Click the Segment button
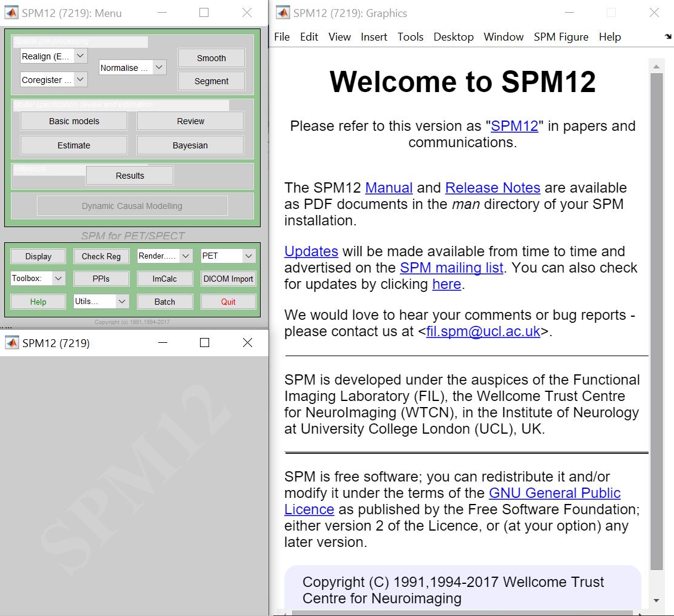Screen dimensions: 674x616 coord(211,81)
